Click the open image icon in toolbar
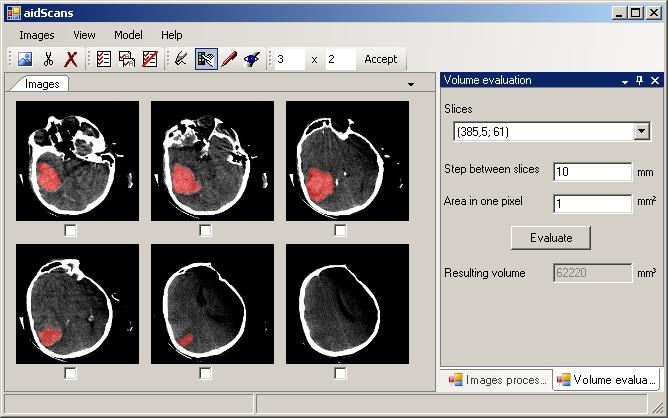Viewport: 668px width, 418px height. tap(25, 59)
